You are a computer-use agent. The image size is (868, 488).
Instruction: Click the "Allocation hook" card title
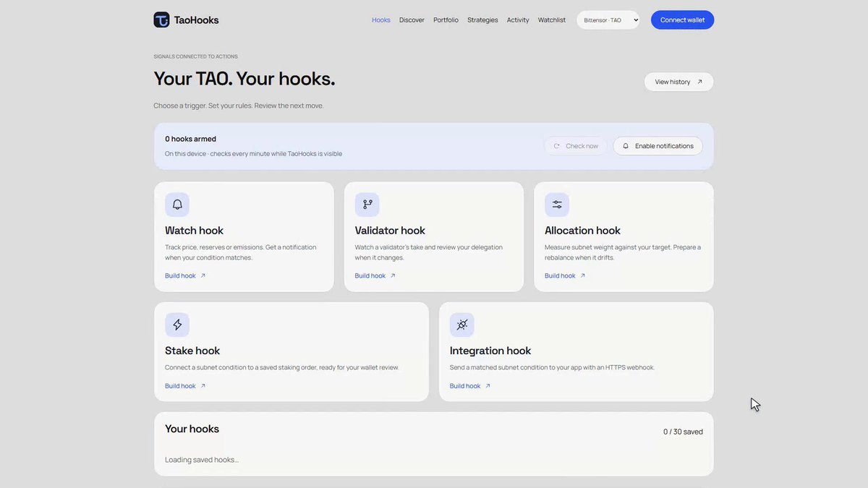pyautogui.click(x=582, y=231)
